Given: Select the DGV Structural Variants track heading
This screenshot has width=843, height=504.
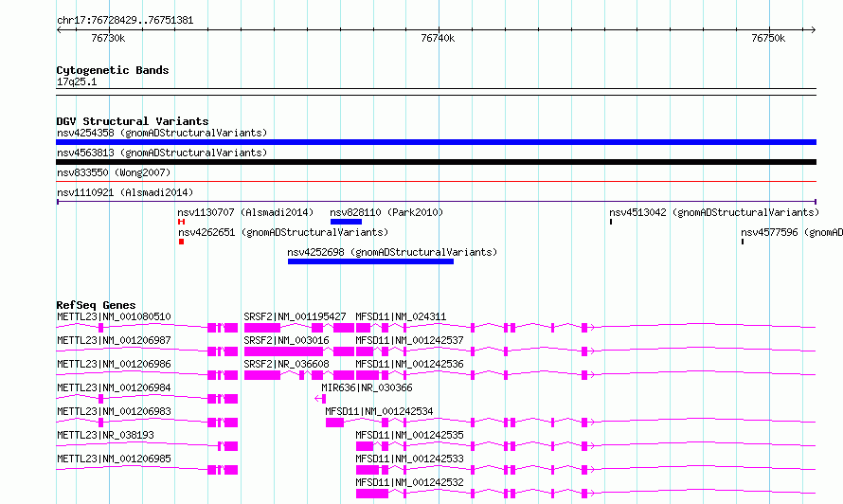Looking at the screenshot, I should [133, 121].
